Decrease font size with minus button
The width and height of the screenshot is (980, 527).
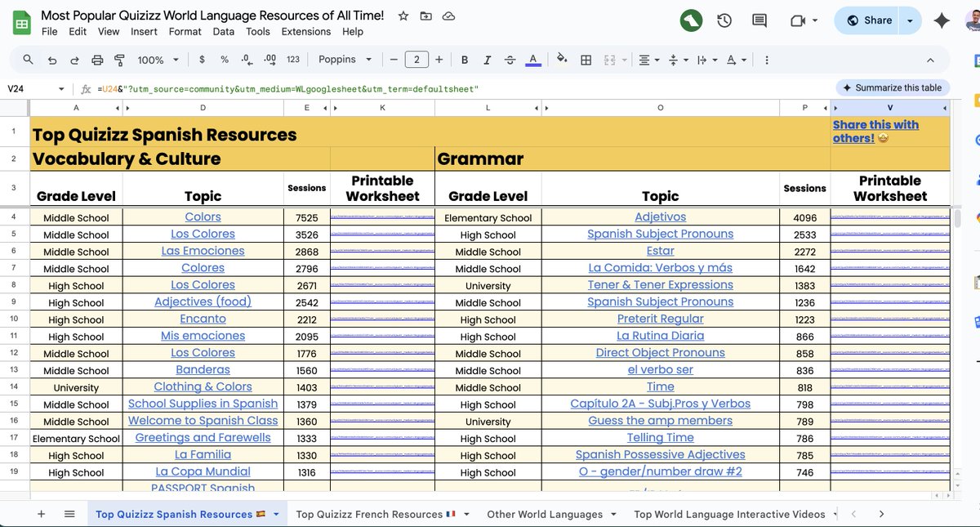click(394, 60)
